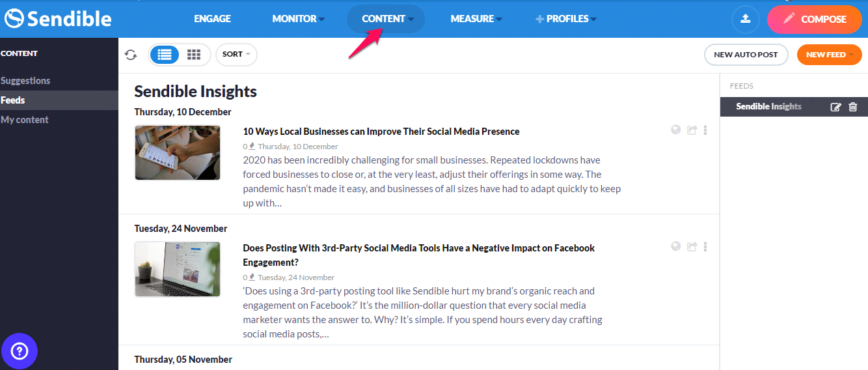Screen dimensions: 868x370
Task: Click globe icon on the Local Businesses post
Action: (x=676, y=130)
